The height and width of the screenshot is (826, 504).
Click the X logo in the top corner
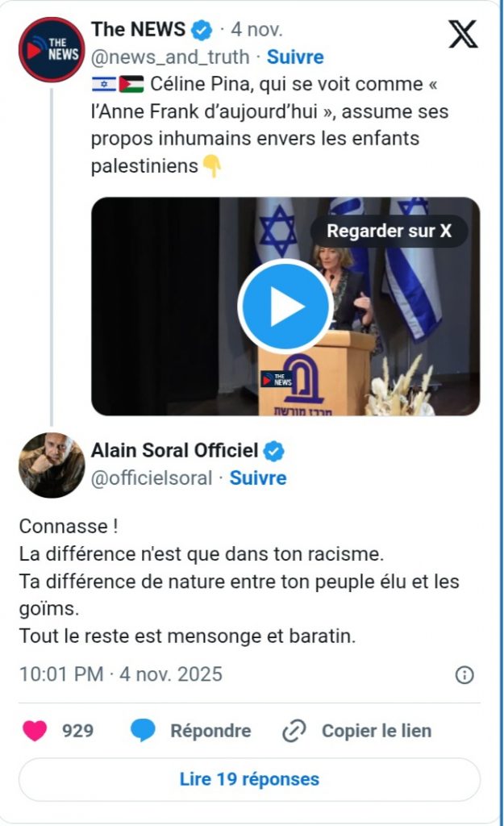point(463,34)
